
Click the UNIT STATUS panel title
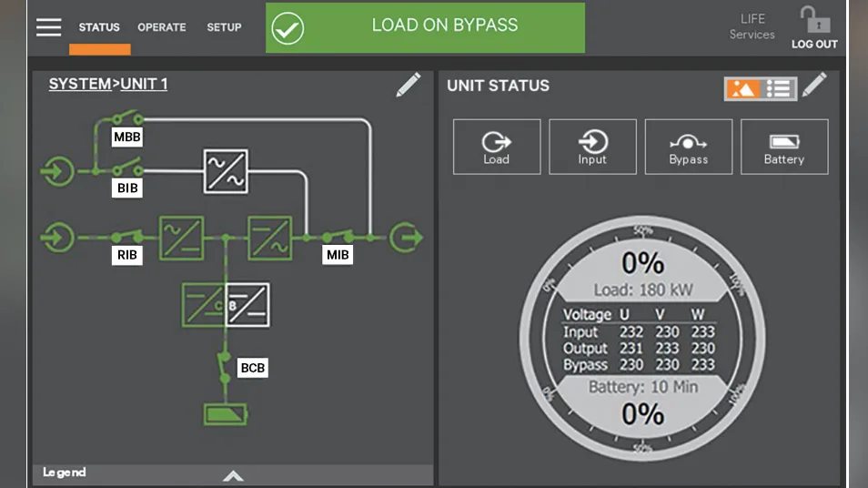pos(499,86)
